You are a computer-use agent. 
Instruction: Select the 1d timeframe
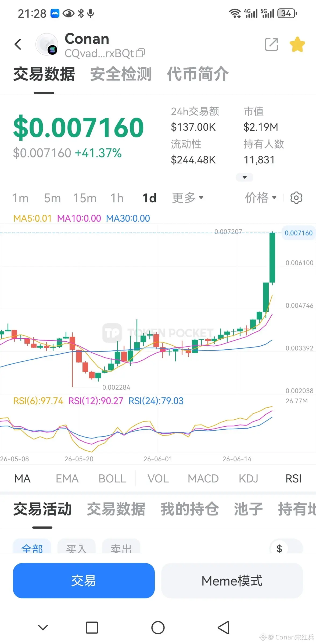[x=149, y=198]
